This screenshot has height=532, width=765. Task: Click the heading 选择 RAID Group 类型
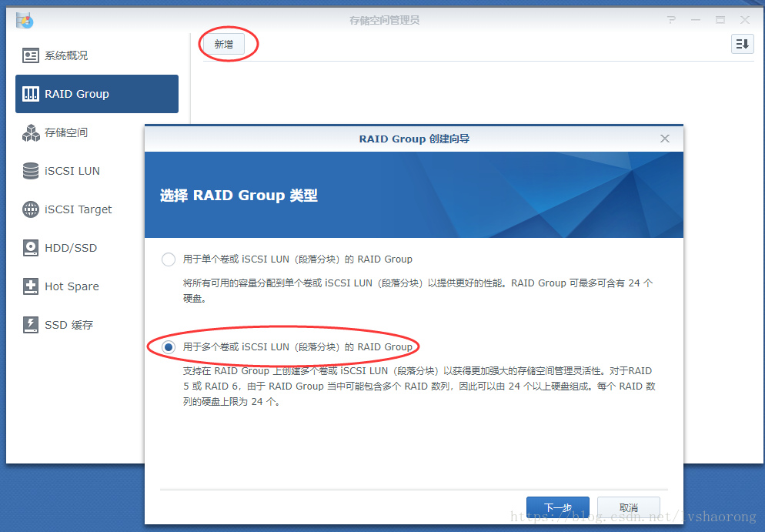click(239, 196)
